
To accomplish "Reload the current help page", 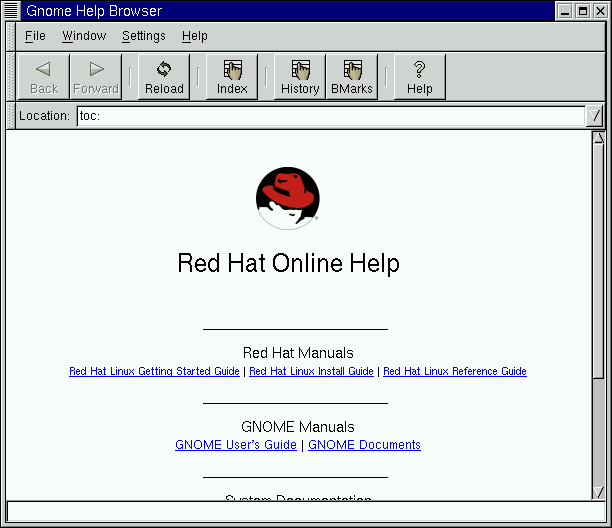I will pos(164,77).
